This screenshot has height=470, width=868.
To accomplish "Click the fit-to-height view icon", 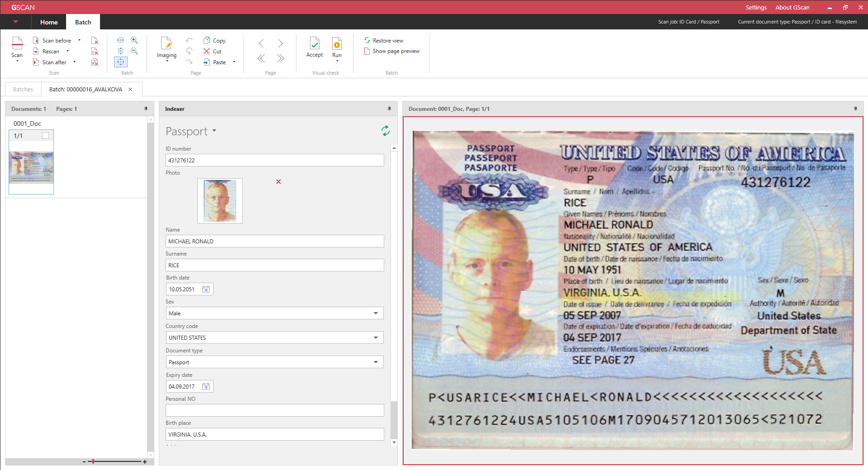I will (120, 51).
